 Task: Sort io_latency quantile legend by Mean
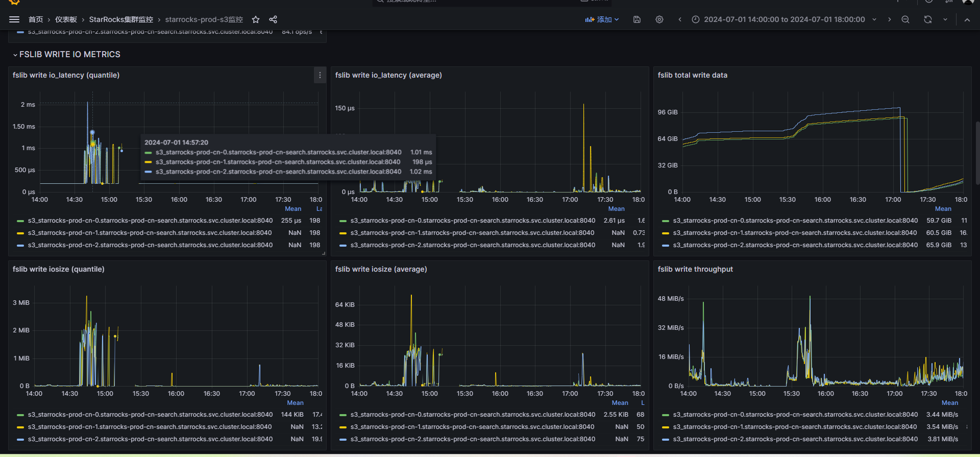tap(293, 209)
